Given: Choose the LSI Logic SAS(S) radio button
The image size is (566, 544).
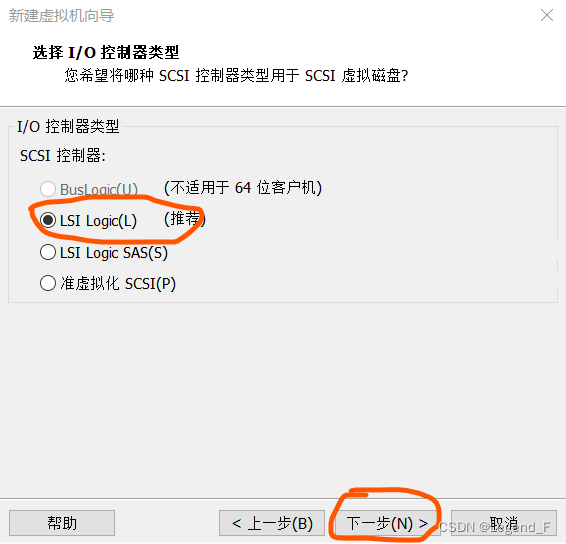Looking at the screenshot, I should (x=48, y=252).
